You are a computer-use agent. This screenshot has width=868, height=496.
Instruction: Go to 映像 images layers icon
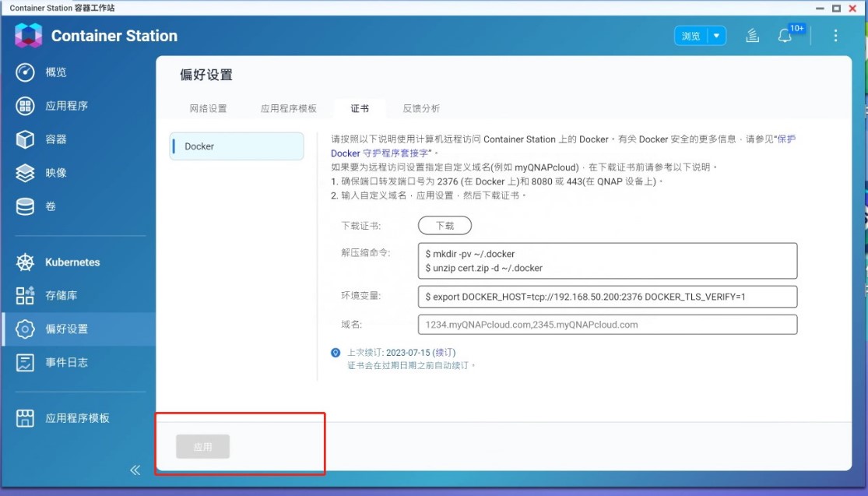[x=25, y=173]
